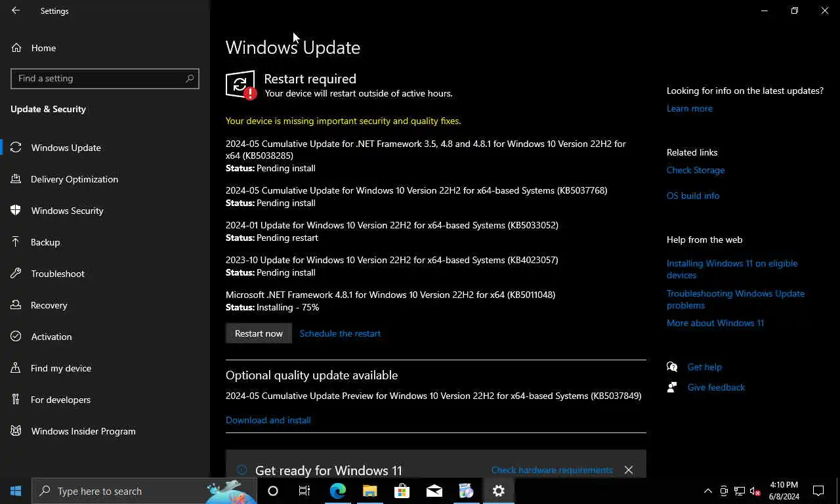Click the Give feedback link
Screen dimensions: 840x504
click(x=716, y=387)
